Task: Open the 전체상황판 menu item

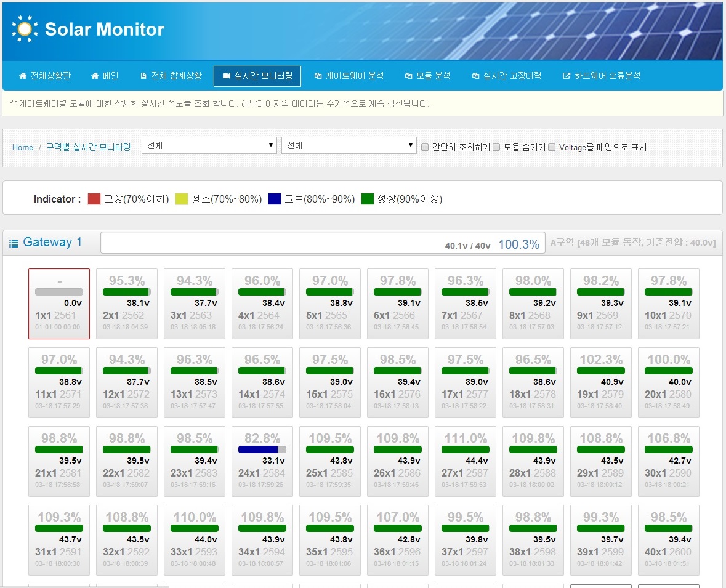Action: [x=44, y=76]
